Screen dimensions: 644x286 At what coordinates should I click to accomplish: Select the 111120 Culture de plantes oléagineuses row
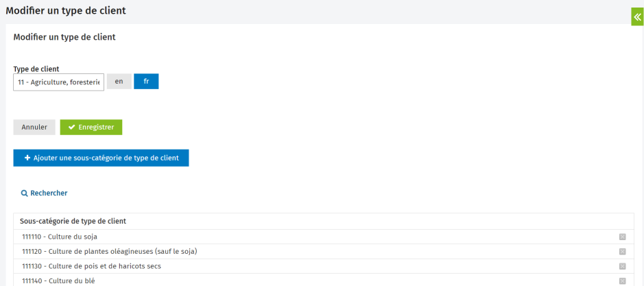pos(110,252)
